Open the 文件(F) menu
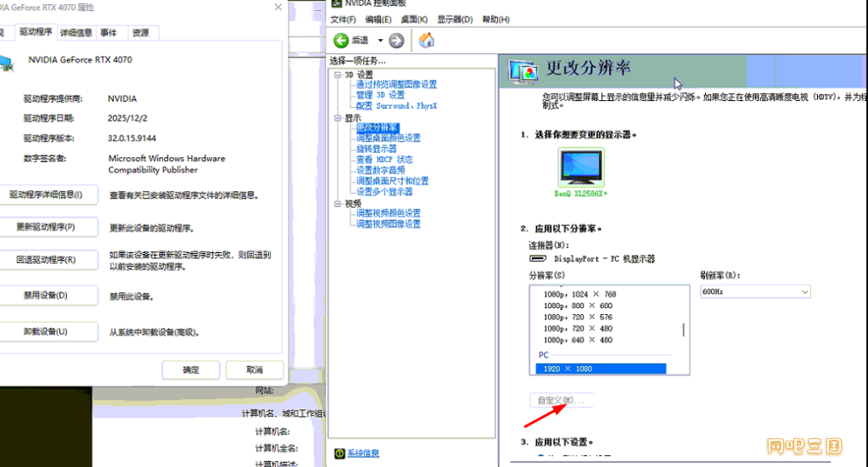 coord(344,20)
